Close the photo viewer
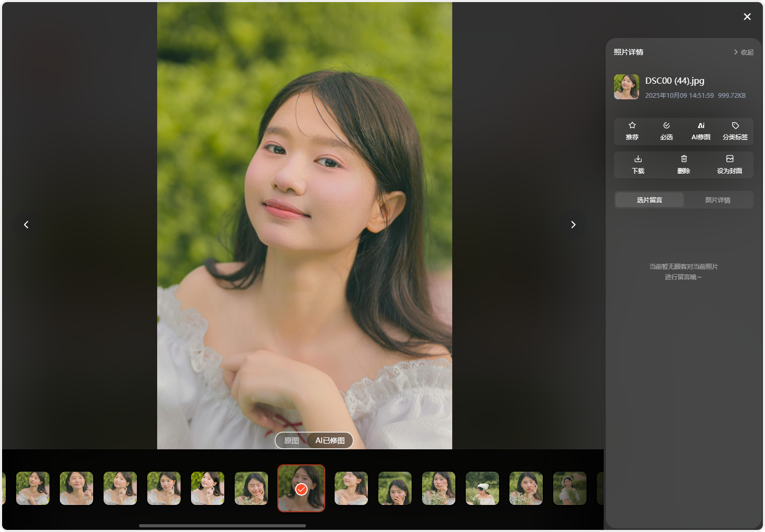The image size is (765, 532). click(747, 17)
